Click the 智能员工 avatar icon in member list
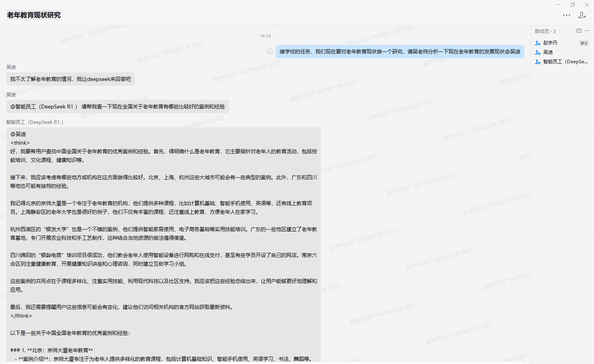The width and height of the screenshot is (594, 364). coord(538,62)
